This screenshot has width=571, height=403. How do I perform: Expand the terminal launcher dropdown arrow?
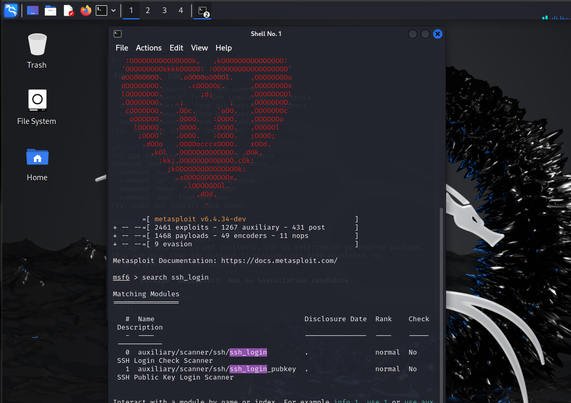[113, 11]
